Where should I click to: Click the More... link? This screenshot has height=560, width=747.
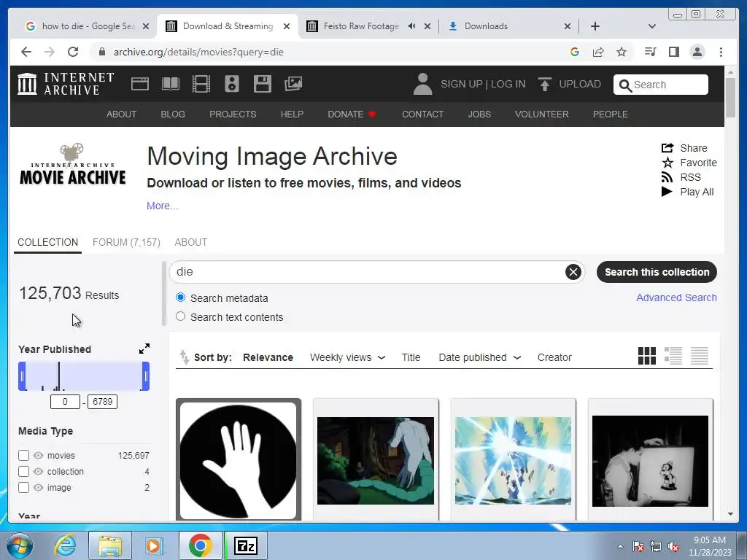coord(163,206)
